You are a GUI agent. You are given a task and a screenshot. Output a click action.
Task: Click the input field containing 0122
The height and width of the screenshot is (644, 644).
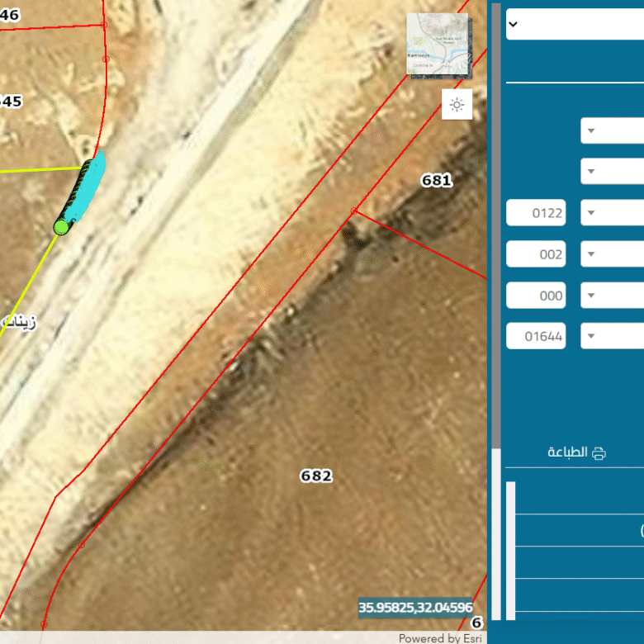click(536, 213)
